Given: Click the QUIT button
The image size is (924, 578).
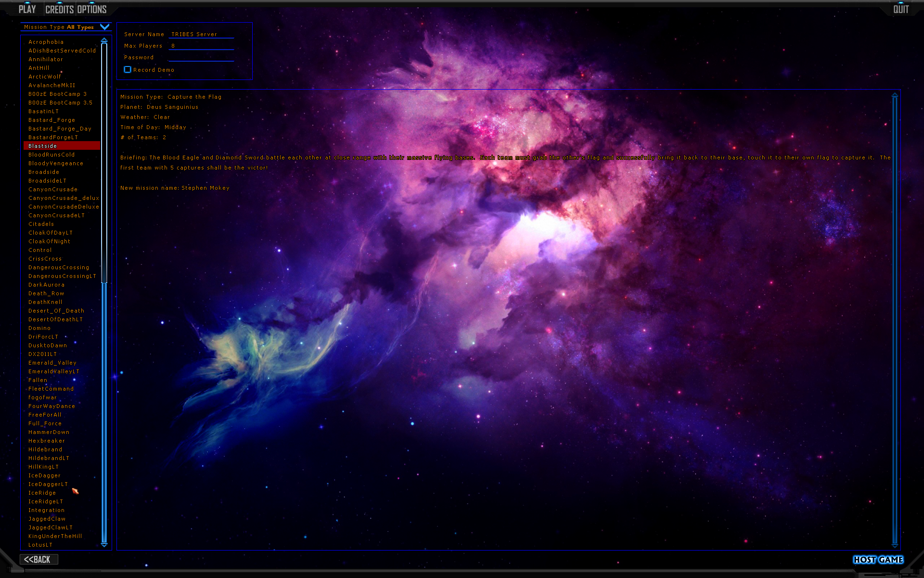Looking at the screenshot, I should pyautogui.click(x=901, y=9).
